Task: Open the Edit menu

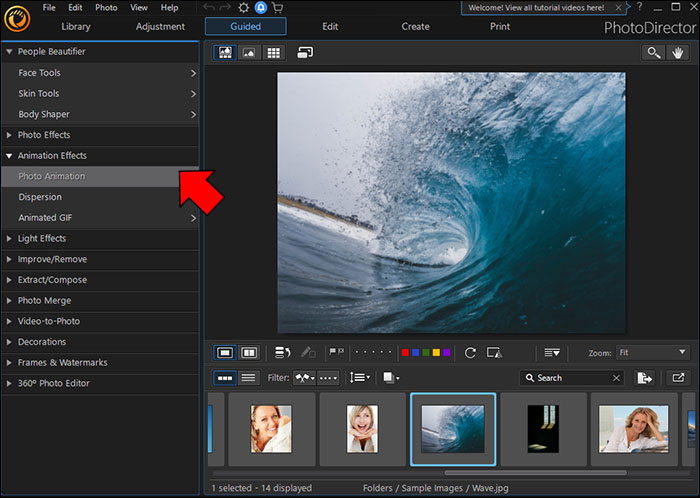Action: 75,8
